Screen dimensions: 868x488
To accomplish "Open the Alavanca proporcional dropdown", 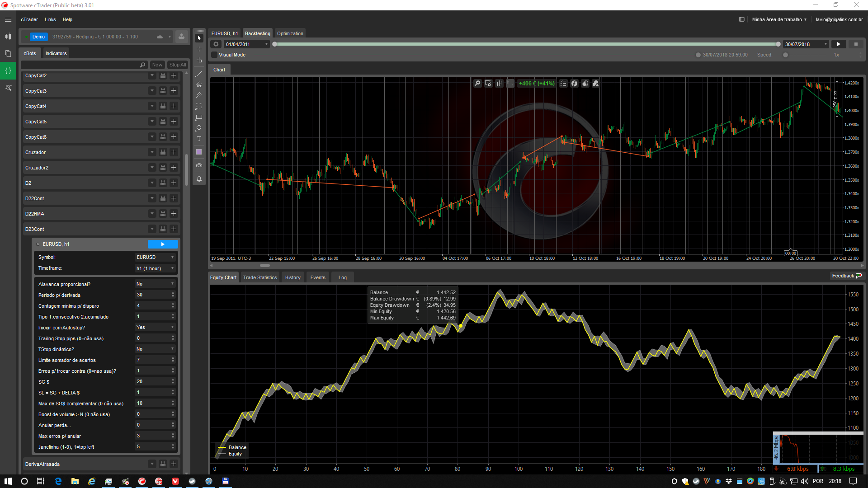I will 155,284.
